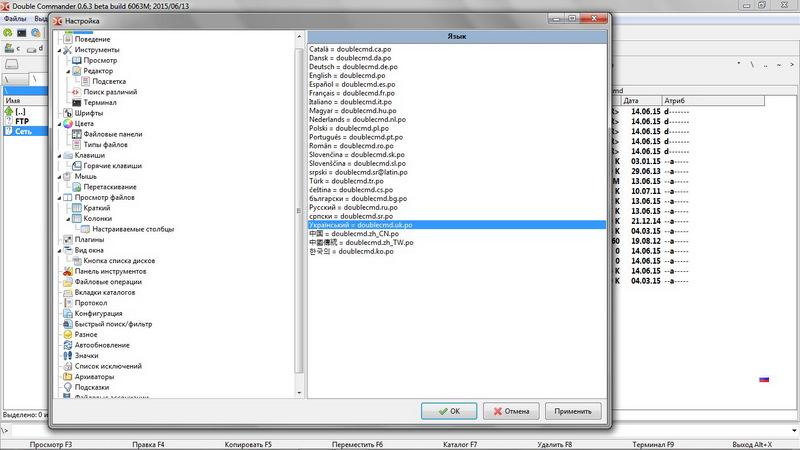Confirm settings with the OK button
This screenshot has width=800, height=450.
click(x=449, y=411)
